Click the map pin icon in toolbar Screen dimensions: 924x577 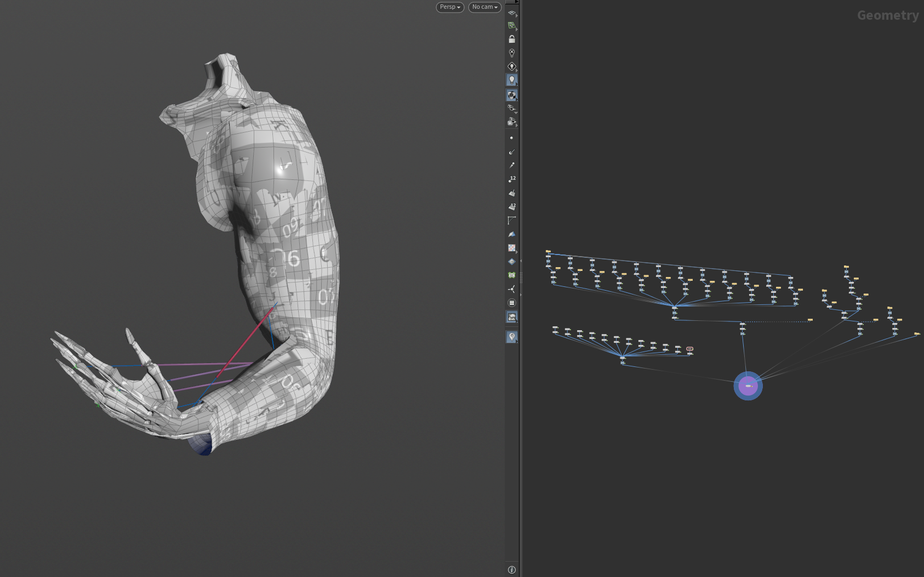click(511, 337)
